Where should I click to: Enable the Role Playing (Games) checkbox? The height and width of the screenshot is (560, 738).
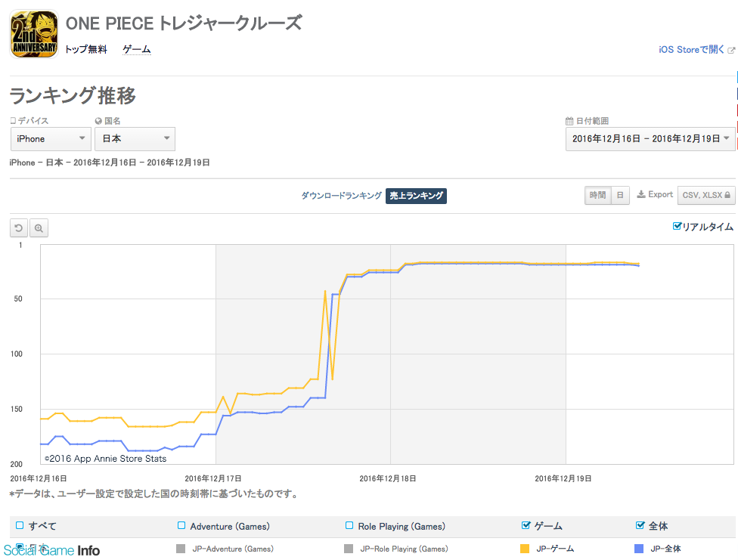click(349, 525)
